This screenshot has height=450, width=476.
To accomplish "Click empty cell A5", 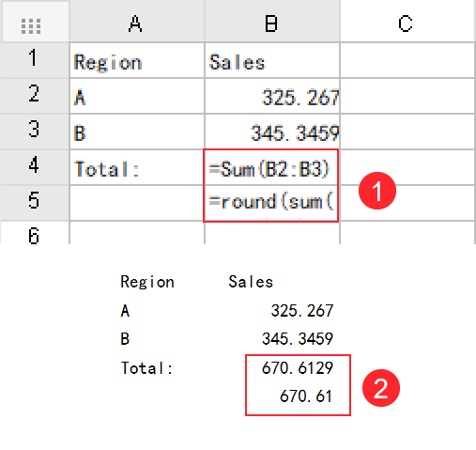I will click(137, 203).
